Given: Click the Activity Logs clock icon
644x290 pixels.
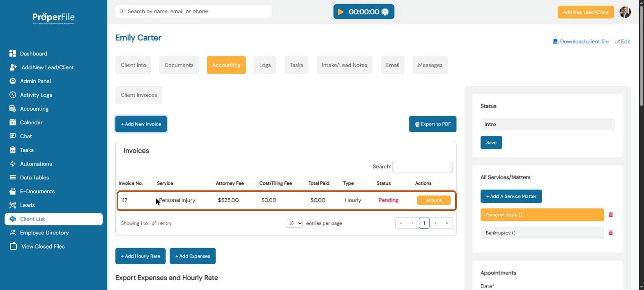Looking at the screenshot, I should [x=13, y=95].
